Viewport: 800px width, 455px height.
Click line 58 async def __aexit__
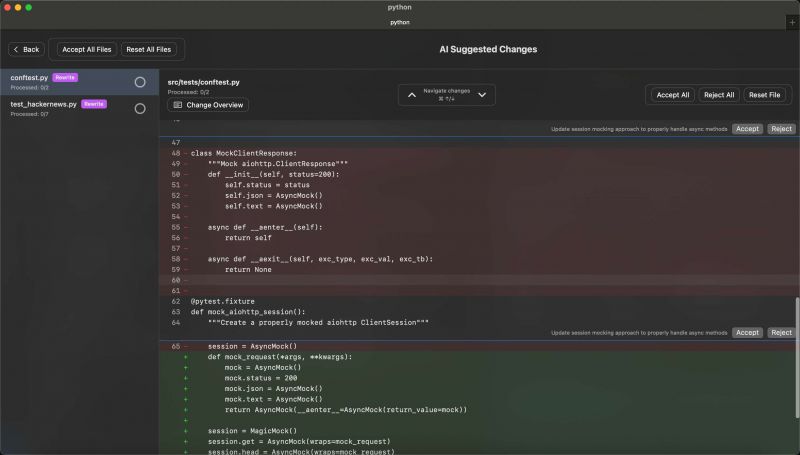click(x=320, y=259)
